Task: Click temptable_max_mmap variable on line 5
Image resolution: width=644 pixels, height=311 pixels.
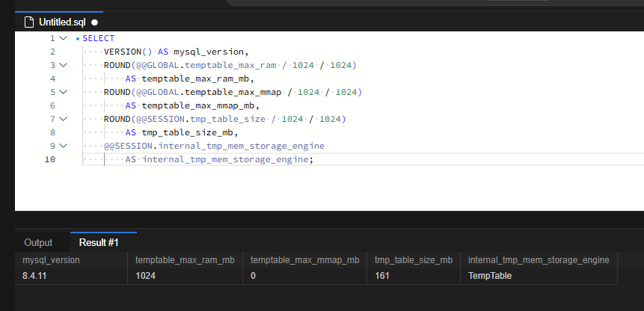Action: (x=233, y=92)
